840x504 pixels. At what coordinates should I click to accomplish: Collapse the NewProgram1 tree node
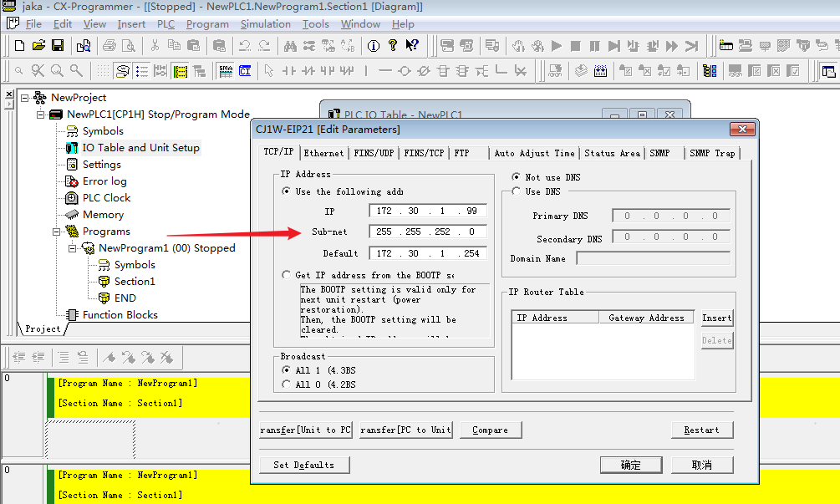coord(73,248)
